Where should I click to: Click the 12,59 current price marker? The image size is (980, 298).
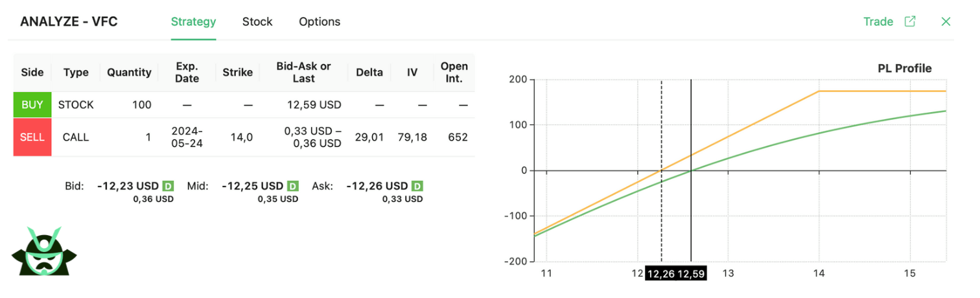pos(691,274)
